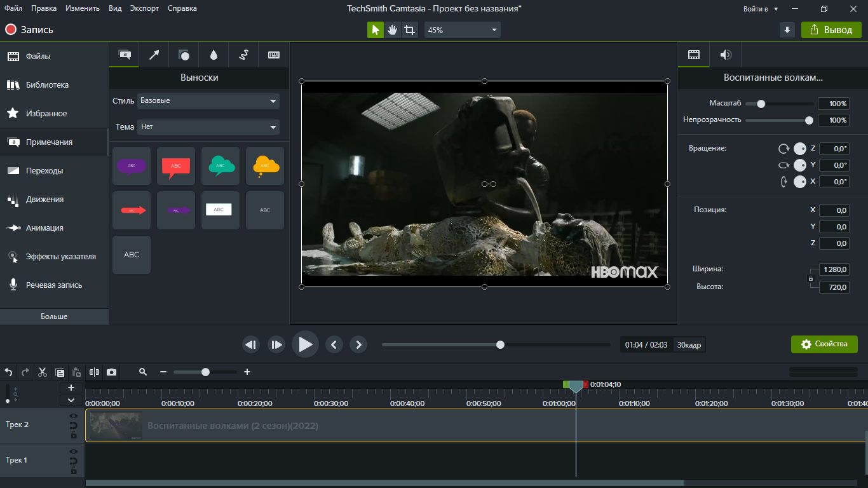Open the Keystroke callouts keyboard tab
The width and height of the screenshot is (868, 488).
274,55
